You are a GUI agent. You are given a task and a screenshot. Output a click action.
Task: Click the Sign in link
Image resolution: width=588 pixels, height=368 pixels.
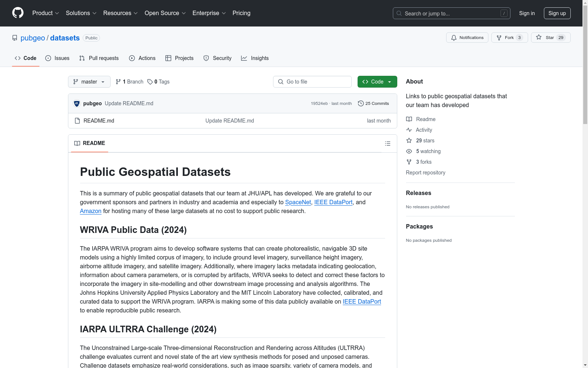(x=527, y=13)
